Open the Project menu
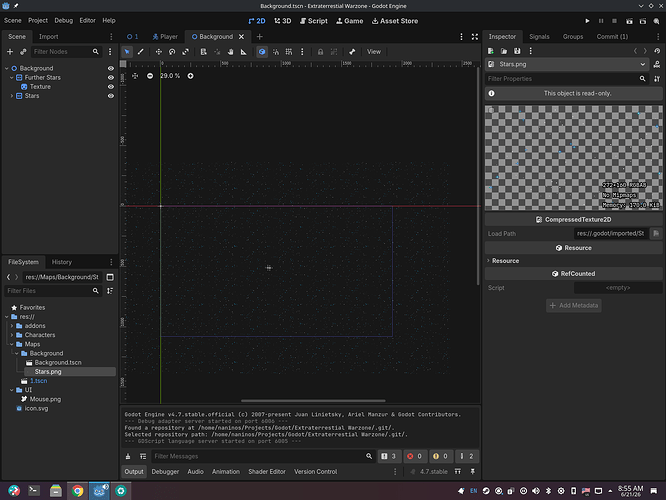The height and width of the screenshot is (500, 666). 38,20
